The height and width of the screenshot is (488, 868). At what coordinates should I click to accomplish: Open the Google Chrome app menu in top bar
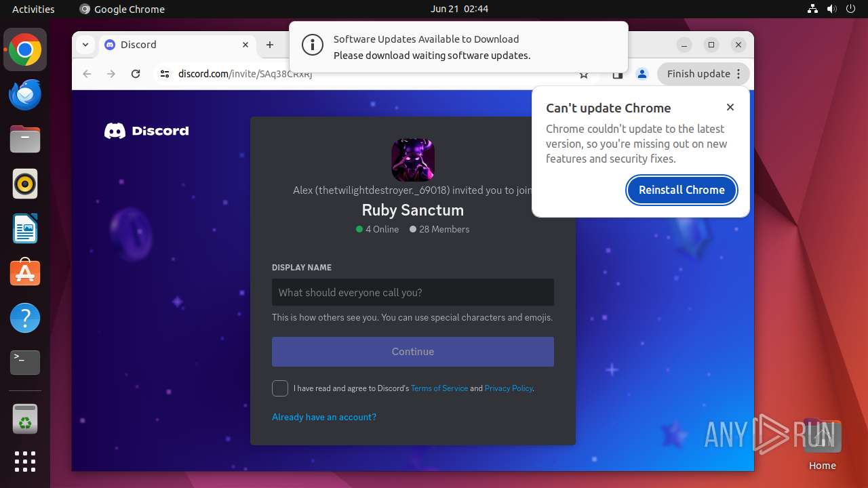tap(122, 9)
